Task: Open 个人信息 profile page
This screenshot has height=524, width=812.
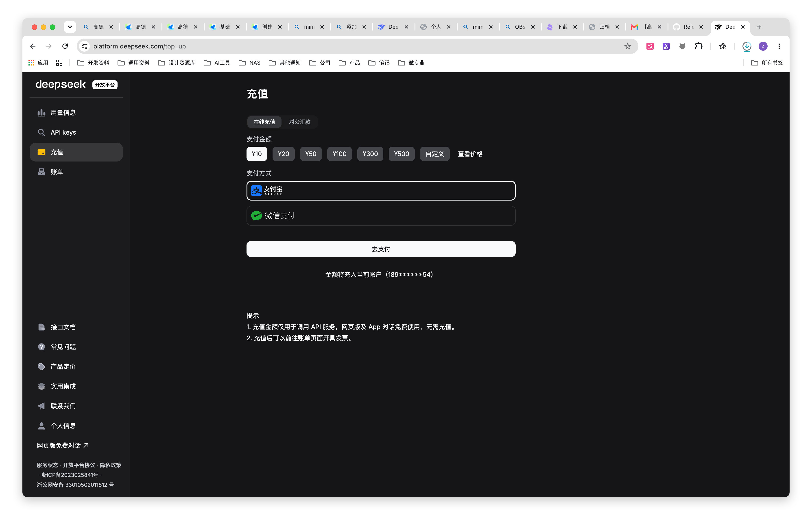Action: pos(76,426)
